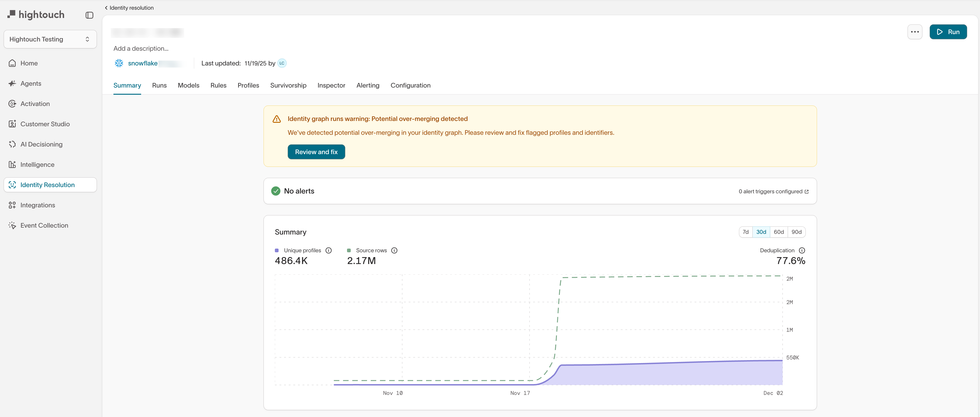Open Event Collection section
Image resolution: width=980 pixels, height=417 pixels.
44,225
